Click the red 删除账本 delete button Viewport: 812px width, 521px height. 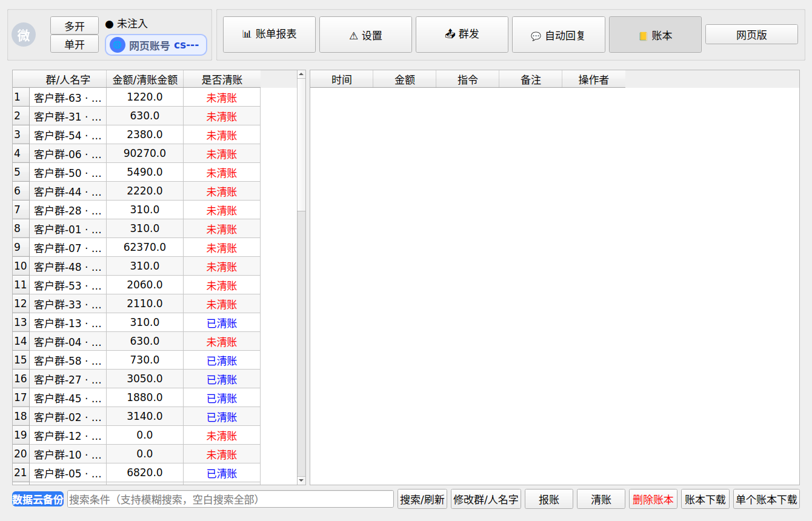coord(653,499)
